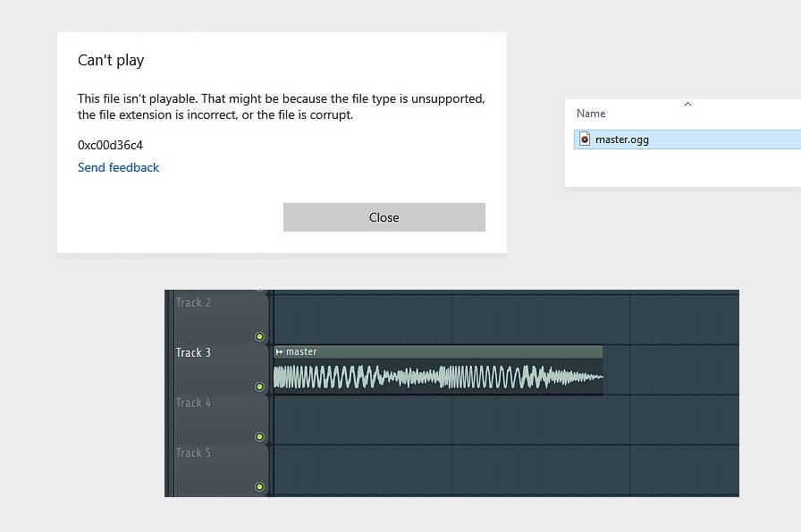801x532 pixels.
Task: Click the master audio clip waveform
Action: [438, 377]
